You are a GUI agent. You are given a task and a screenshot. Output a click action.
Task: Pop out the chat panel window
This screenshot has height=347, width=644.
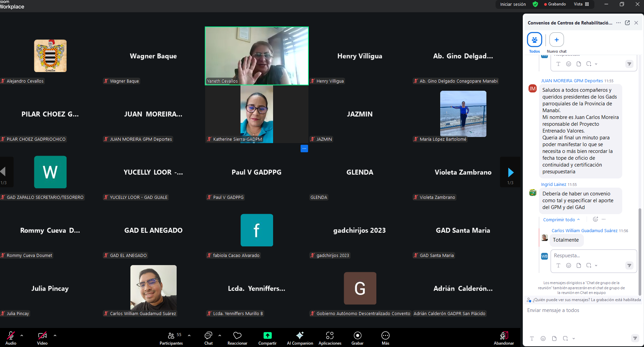tap(627, 23)
